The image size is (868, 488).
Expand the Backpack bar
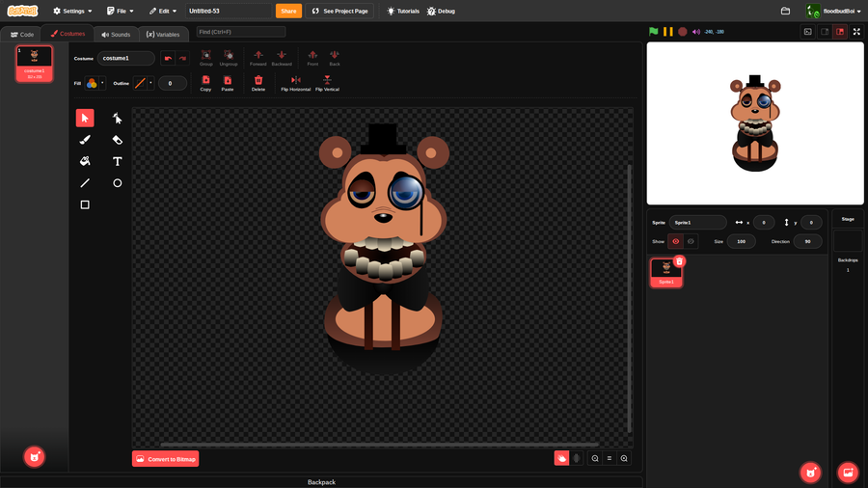pyautogui.click(x=321, y=482)
